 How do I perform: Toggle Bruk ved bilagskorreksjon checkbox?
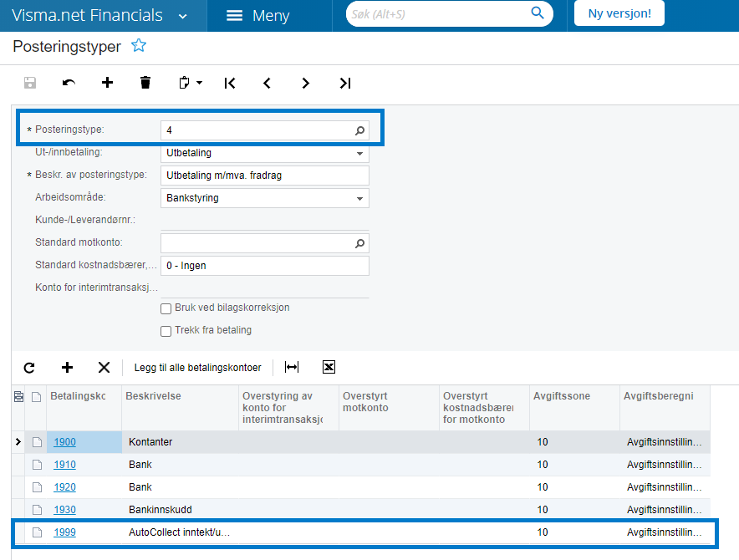(x=166, y=308)
